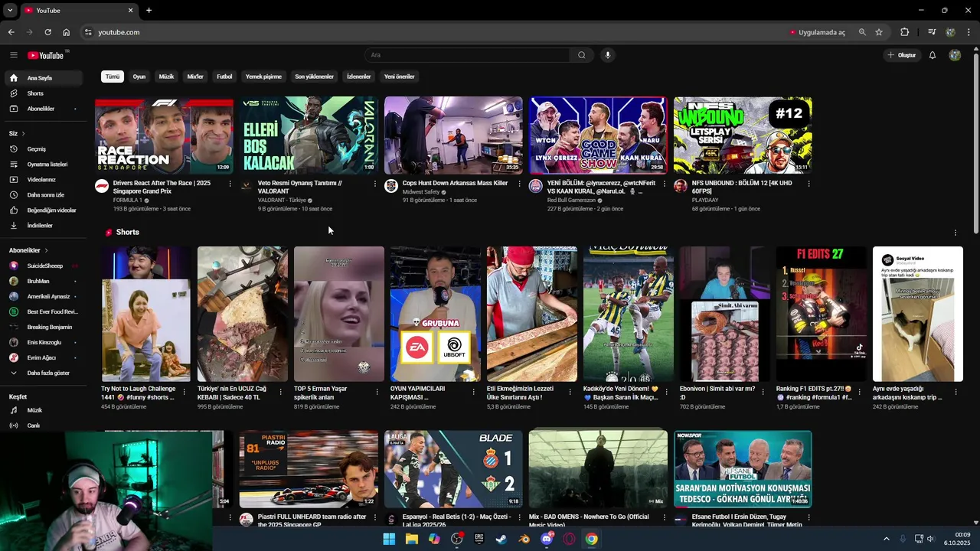The width and height of the screenshot is (980, 551).
Task: Click the Oluştur create button
Action: tap(902, 55)
